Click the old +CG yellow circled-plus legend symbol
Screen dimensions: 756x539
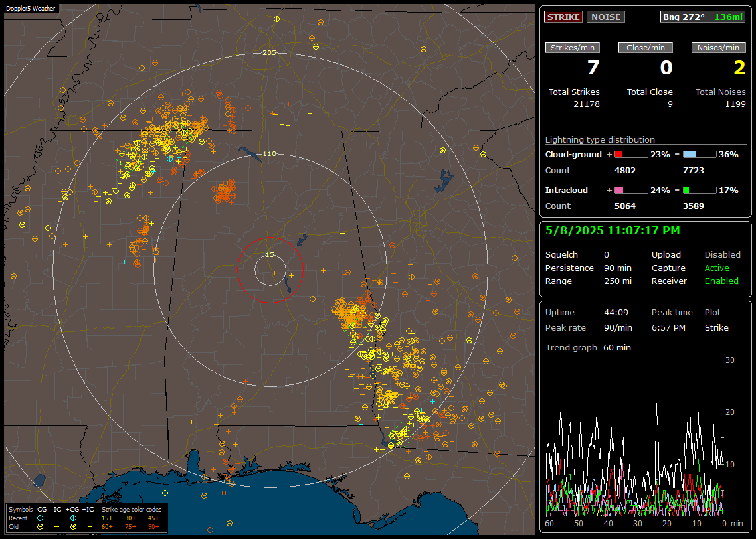[x=73, y=527]
